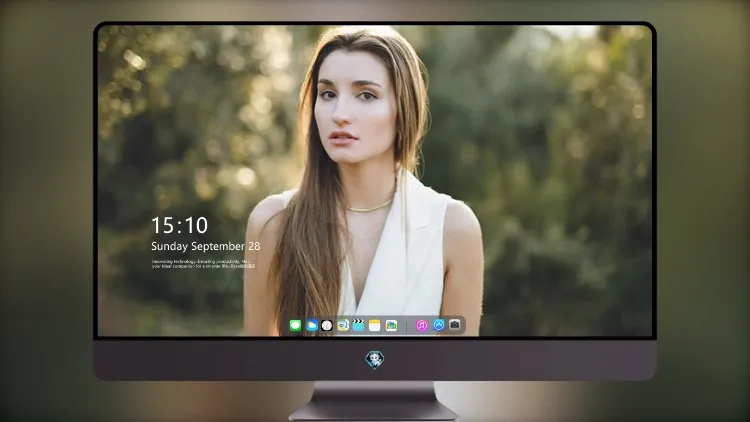The height and width of the screenshot is (422, 750).
Task: Launch the Camera app from the dock
Action: [454, 325]
